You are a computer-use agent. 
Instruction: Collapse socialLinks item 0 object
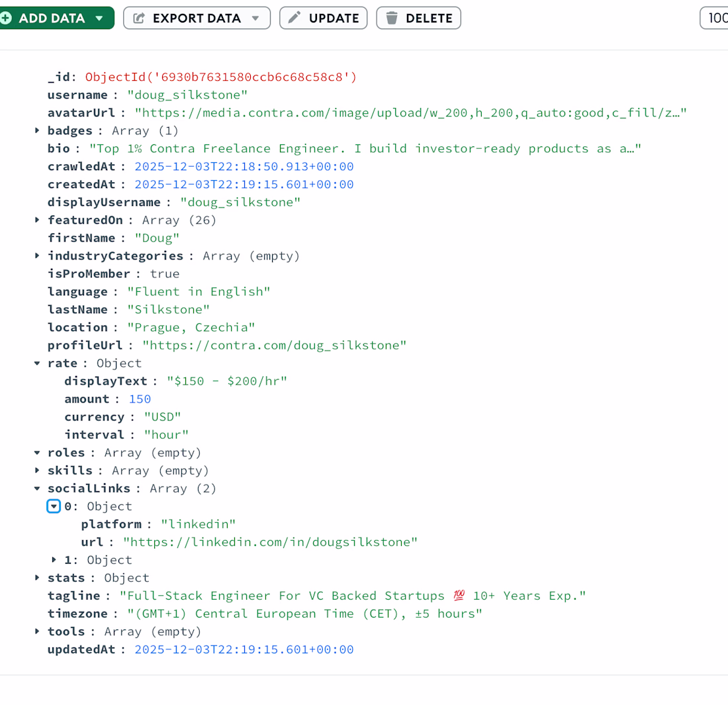point(54,506)
